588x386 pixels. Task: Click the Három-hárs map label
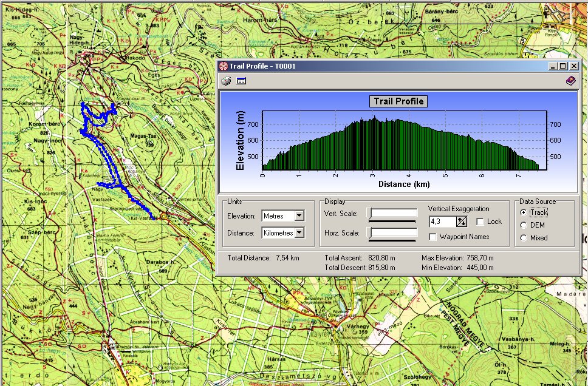[x=260, y=20]
